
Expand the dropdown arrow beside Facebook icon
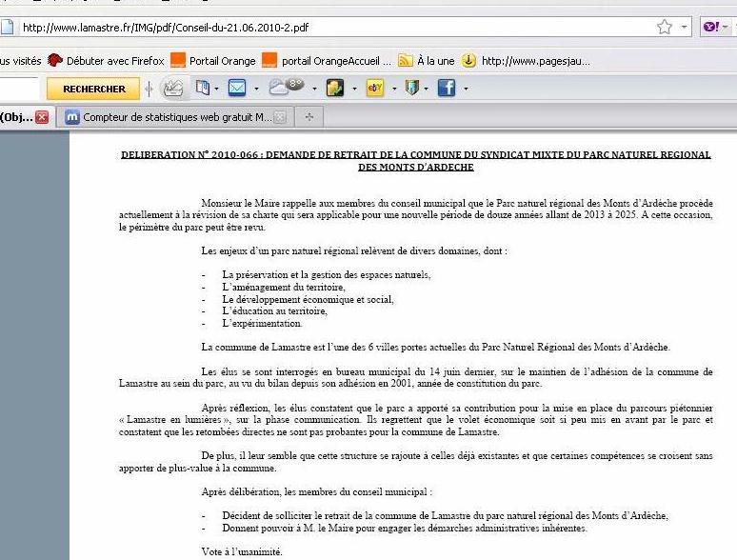[x=466, y=90]
